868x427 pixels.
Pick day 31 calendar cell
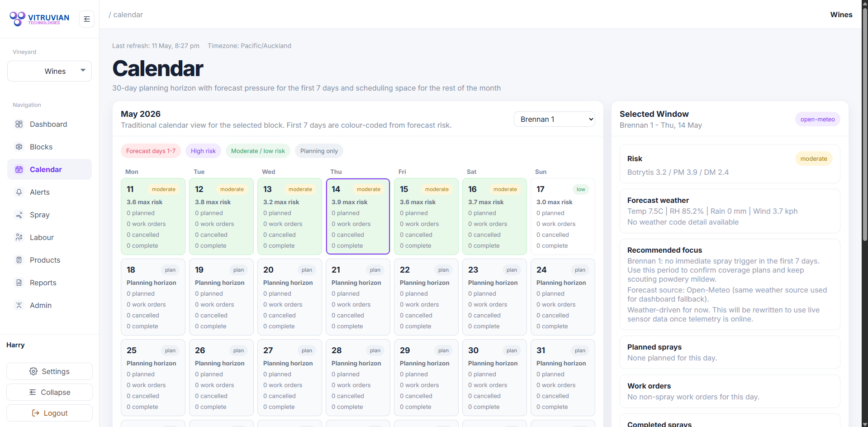pyautogui.click(x=563, y=378)
